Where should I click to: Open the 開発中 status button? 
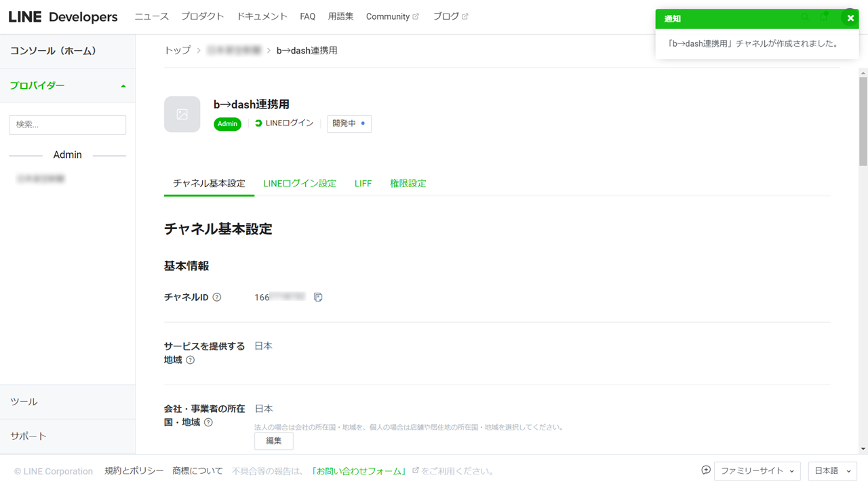coord(349,123)
